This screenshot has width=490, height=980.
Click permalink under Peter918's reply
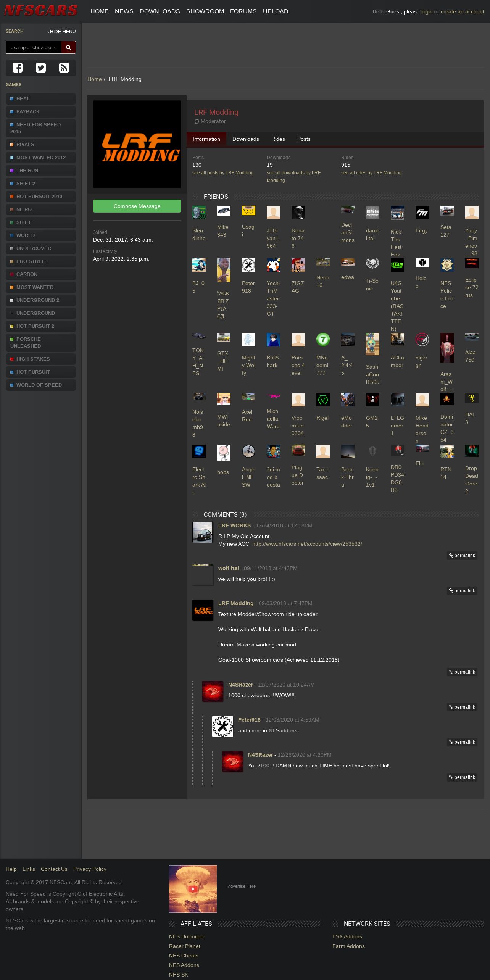[x=462, y=742]
